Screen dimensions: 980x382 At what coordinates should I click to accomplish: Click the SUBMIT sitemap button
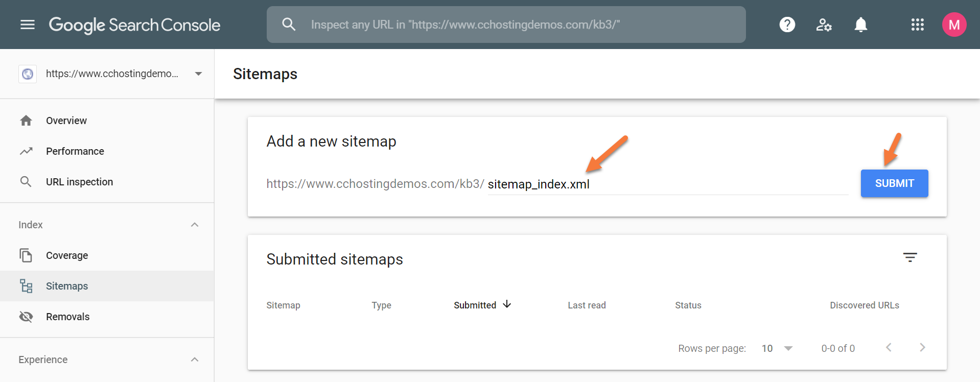(894, 183)
